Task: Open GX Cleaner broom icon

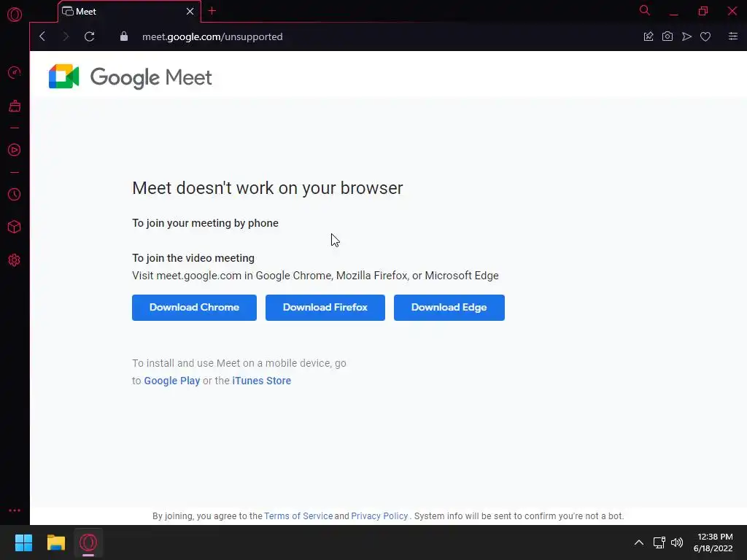Action: [14, 106]
